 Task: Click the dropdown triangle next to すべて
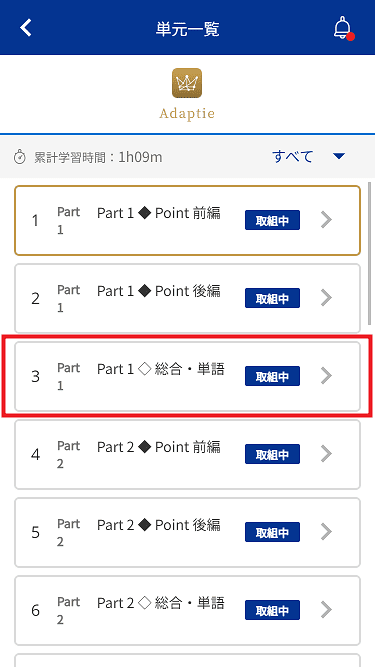pos(339,157)
